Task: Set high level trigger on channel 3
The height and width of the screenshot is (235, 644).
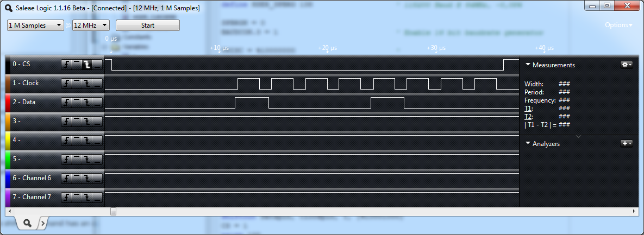Action: (77, 121)
